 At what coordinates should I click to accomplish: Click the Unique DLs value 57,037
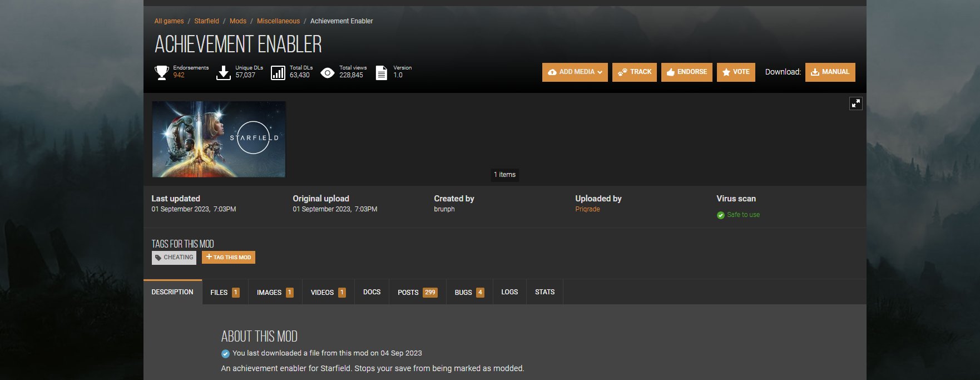pos(245,75)
